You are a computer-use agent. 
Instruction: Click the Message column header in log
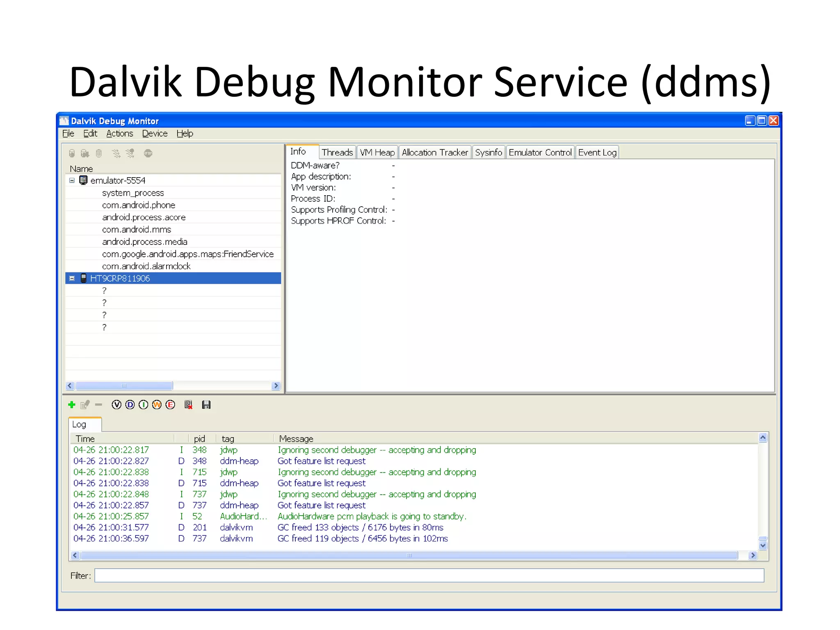pyautogui.click(x=516, y=439)
